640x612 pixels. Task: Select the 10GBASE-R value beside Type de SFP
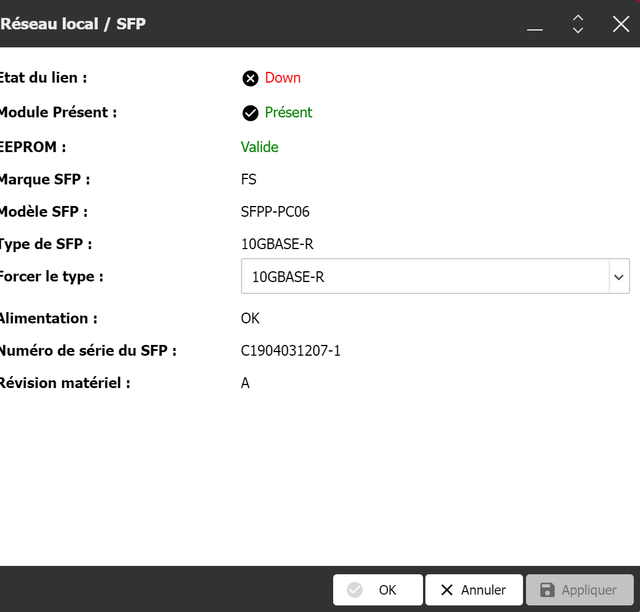point(277,244)
